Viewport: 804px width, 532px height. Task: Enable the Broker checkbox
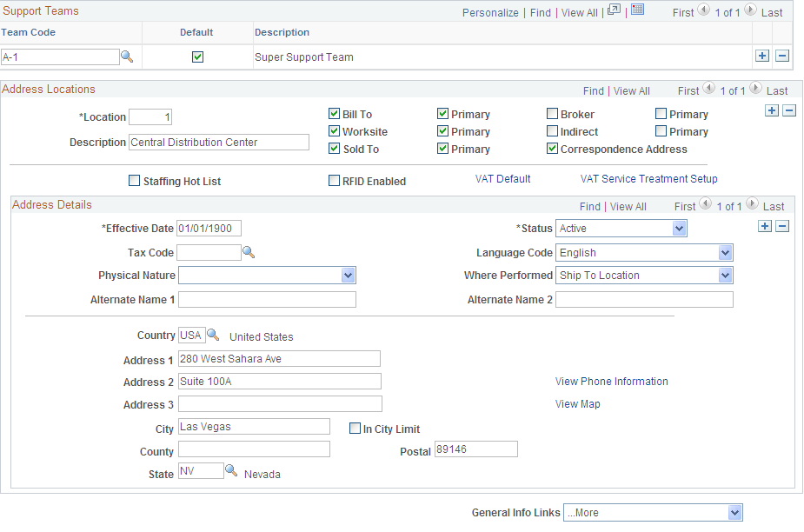(x=552, y=113)
